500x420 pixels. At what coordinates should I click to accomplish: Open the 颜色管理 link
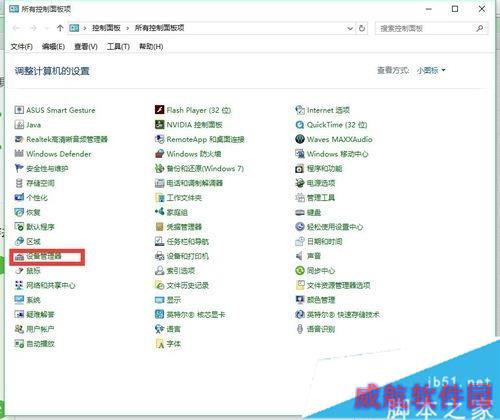321,300
